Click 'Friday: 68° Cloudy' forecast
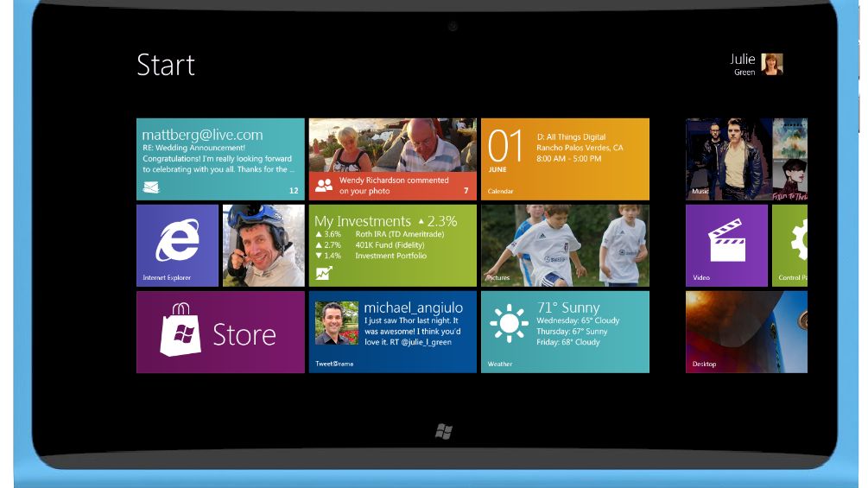868x488 pixels. (x=568, y=342)
